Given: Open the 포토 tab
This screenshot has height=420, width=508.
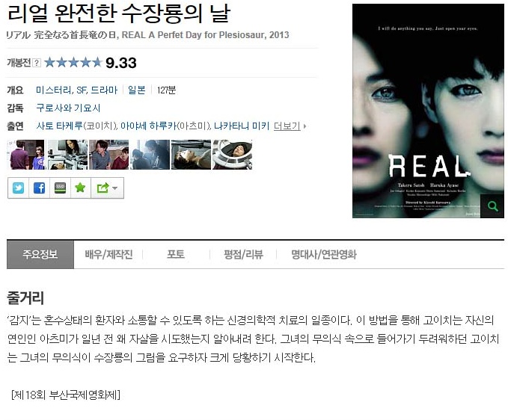Looking at the screenshot, I should tap(176, 255).
